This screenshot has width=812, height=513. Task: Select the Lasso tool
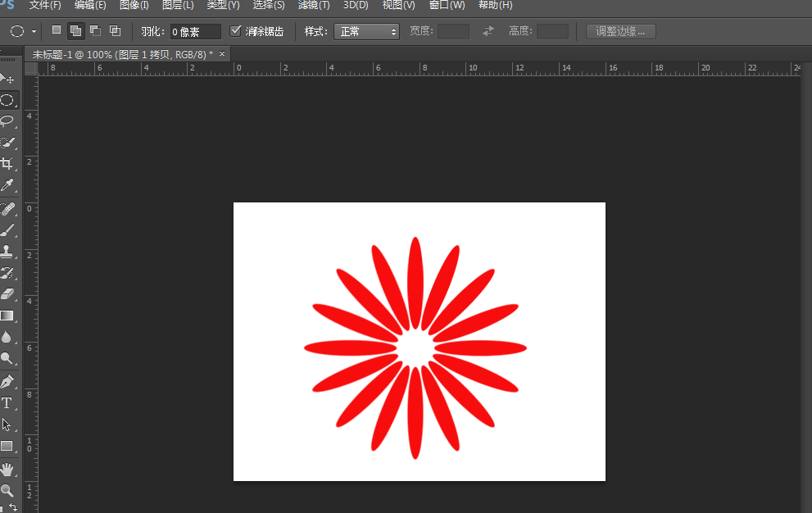point(10,122)
